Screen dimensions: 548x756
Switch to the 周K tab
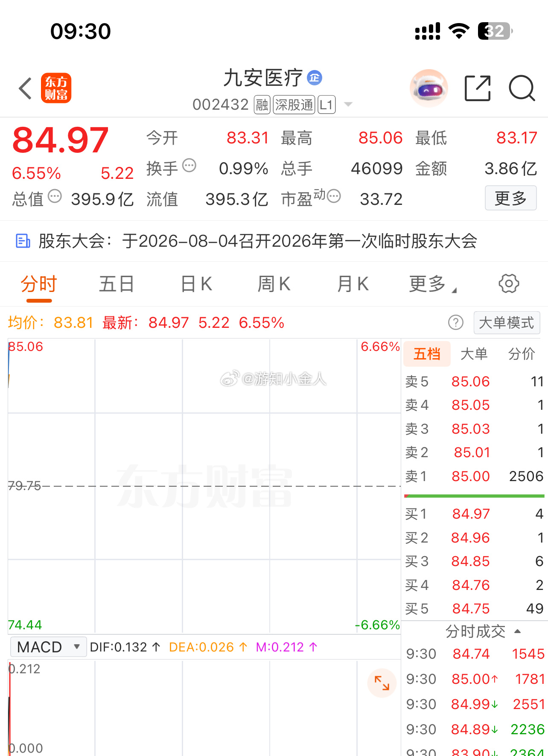pos(274,284)
